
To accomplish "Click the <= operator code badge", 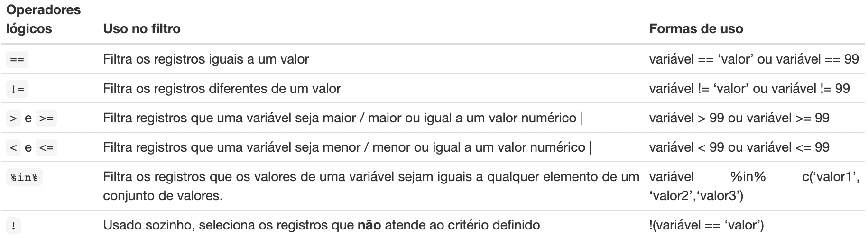I will 46,148.
